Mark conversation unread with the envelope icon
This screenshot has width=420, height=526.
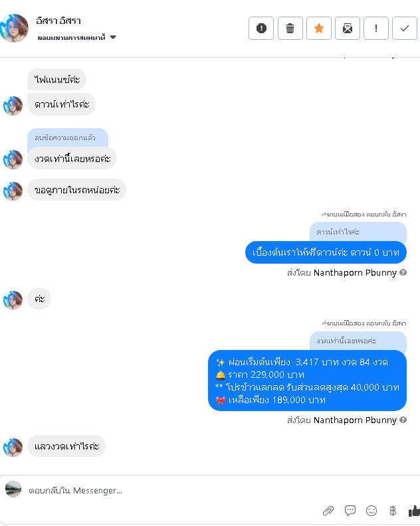pos(348,28)
